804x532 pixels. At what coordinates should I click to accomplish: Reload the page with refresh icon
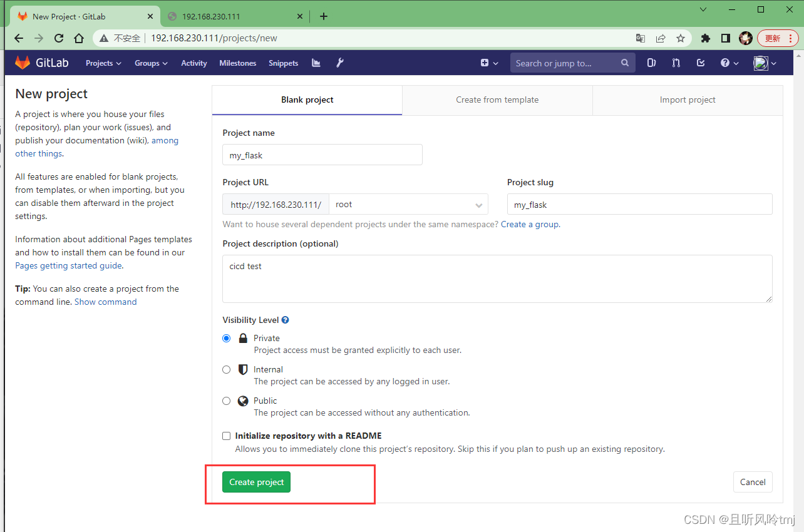[x=59, y=38]
